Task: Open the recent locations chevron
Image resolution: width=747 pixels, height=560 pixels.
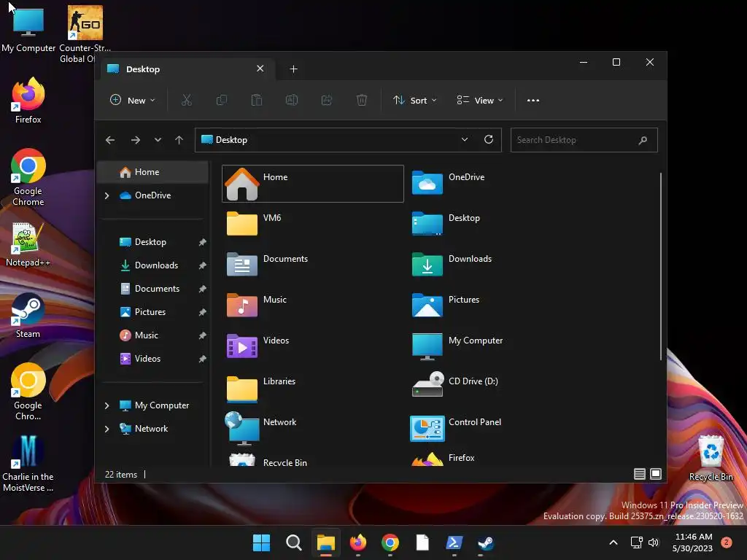Action: [158, 140]
